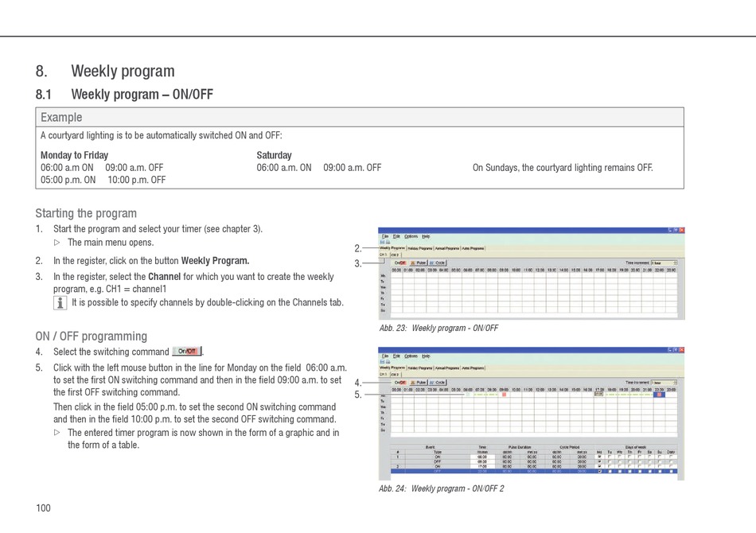Open the File menu in the Abb. 24 window

[x=385, y=356]
